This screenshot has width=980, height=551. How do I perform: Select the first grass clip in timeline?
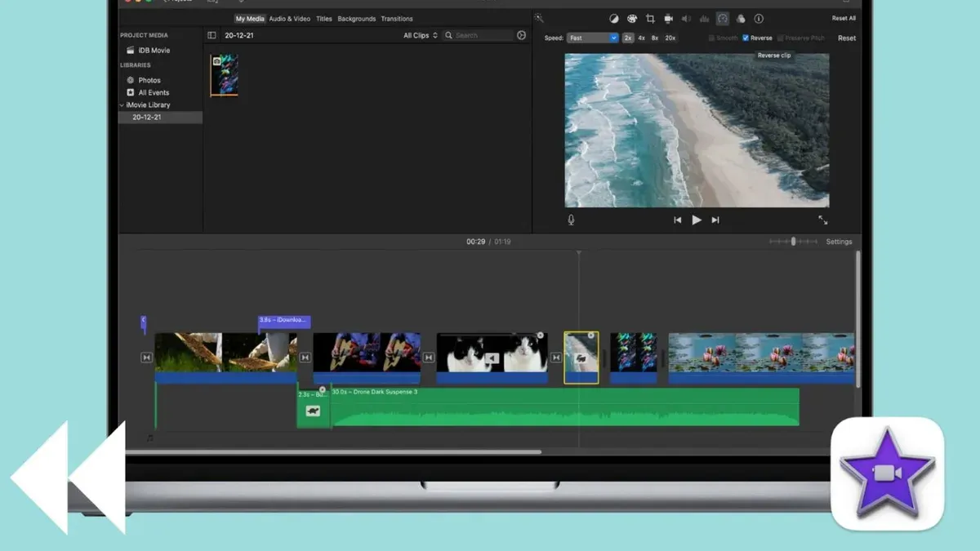click(225, 358)
